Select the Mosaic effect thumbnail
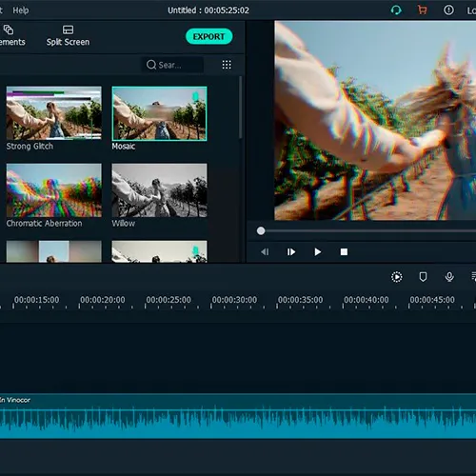Image resolution: width=476 pixels, height=476 pixels. point(159,113)
